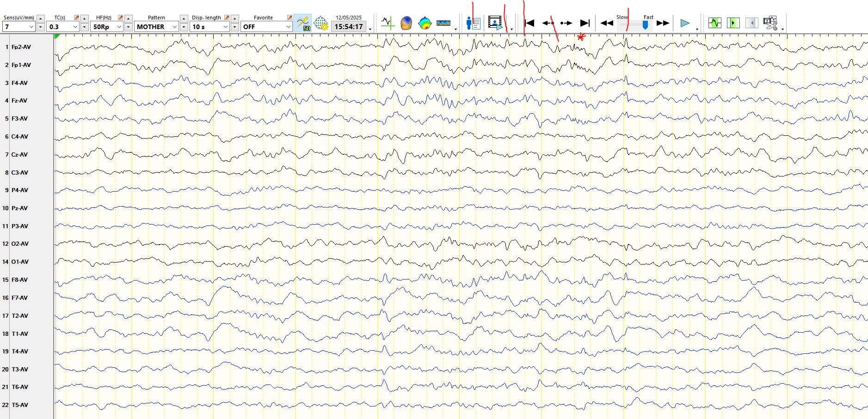Step forward one page

(x=566, y=23)
